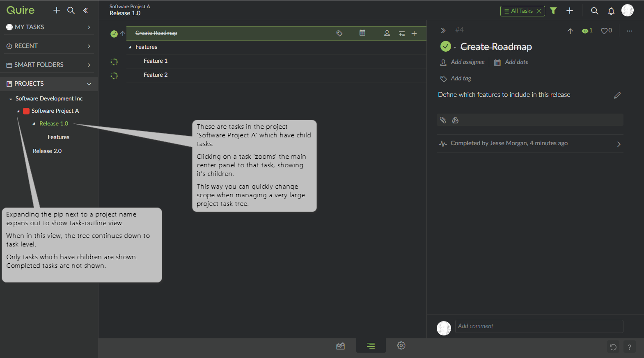Open help with the question mark
This screenshot has height=358, width=644.
coord(629,347)
